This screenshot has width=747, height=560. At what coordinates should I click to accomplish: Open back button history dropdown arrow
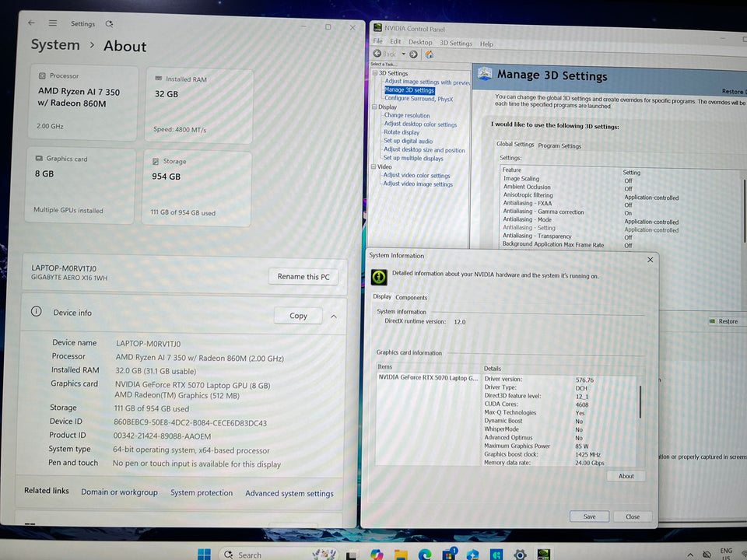[x=404, y=54]
